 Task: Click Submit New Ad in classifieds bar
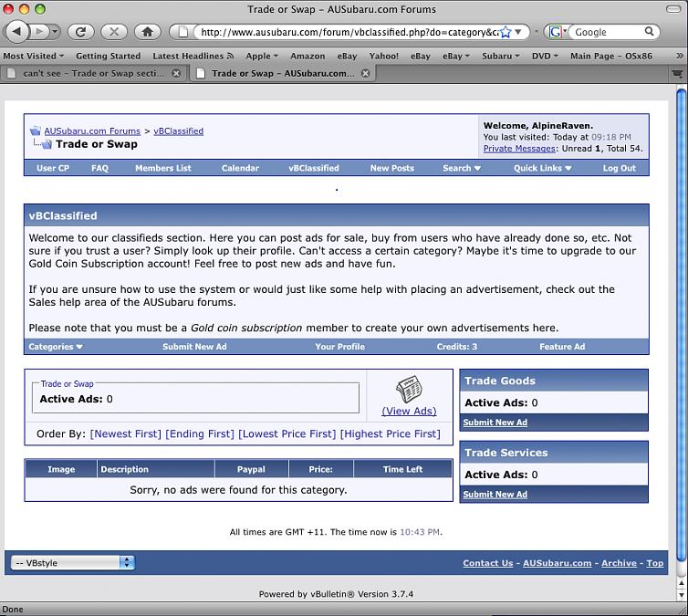click(x=194, y=347)
